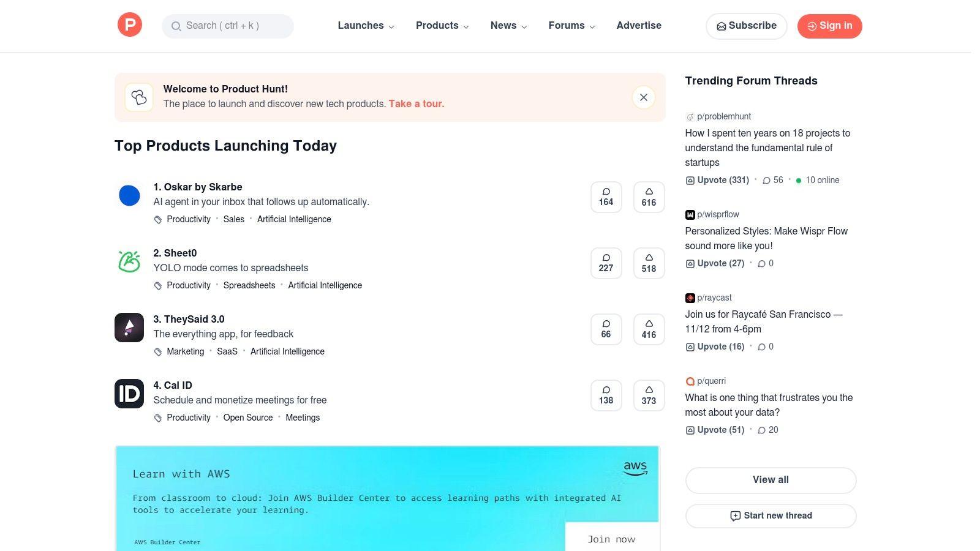Click the AWS logo in the ad
The height and width of the screenshot is (551, 980).
pos(635,468)
